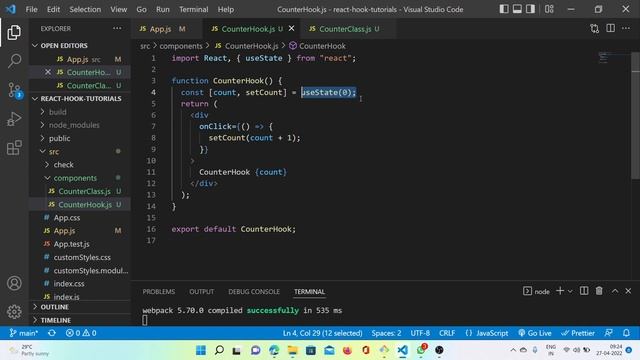Click Prettier status bar item
Image resolution: width=640 pixels, height=360 pixels.
click(x=578, y=333)
